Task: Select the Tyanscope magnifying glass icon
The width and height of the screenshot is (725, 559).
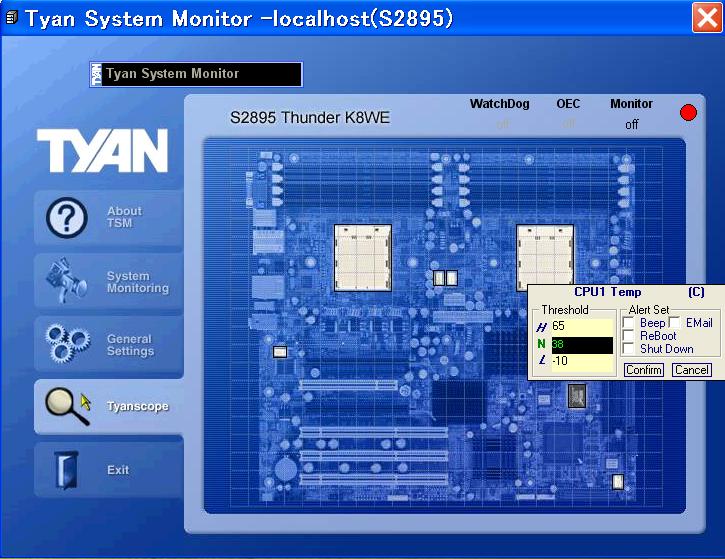Action: (x=68, y=406)
